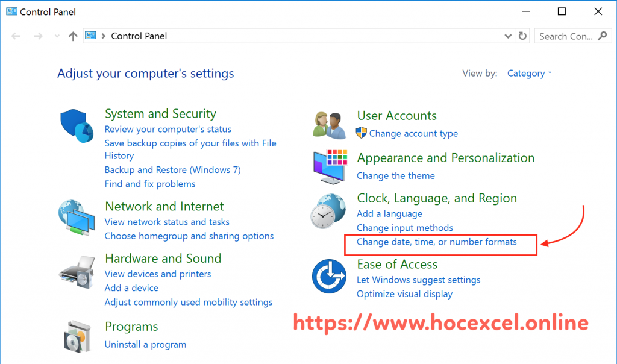The width and height of the screenshot is (617, 364).
Task: Click the Up arrow navigation button
Action: (x=73, y=36)
